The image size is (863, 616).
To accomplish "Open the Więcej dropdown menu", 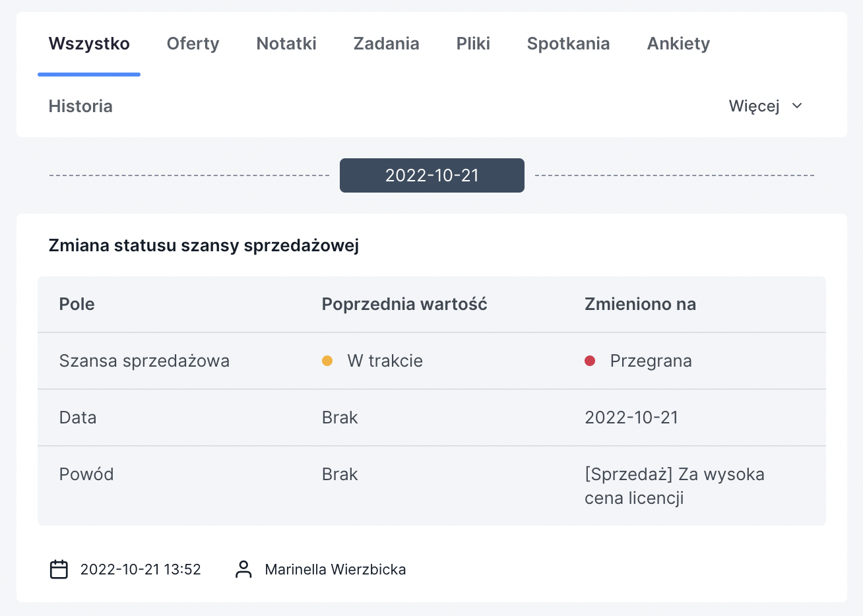I will click(x=755, y=106).
